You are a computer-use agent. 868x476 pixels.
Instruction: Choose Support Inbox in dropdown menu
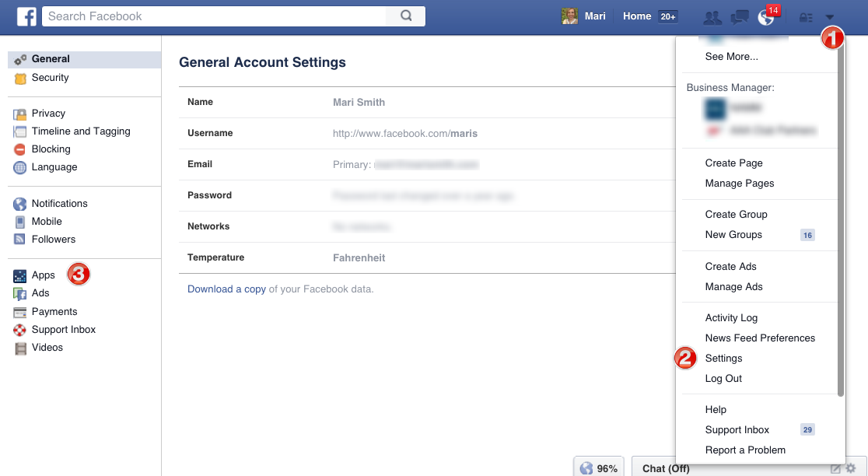point(737,430)
